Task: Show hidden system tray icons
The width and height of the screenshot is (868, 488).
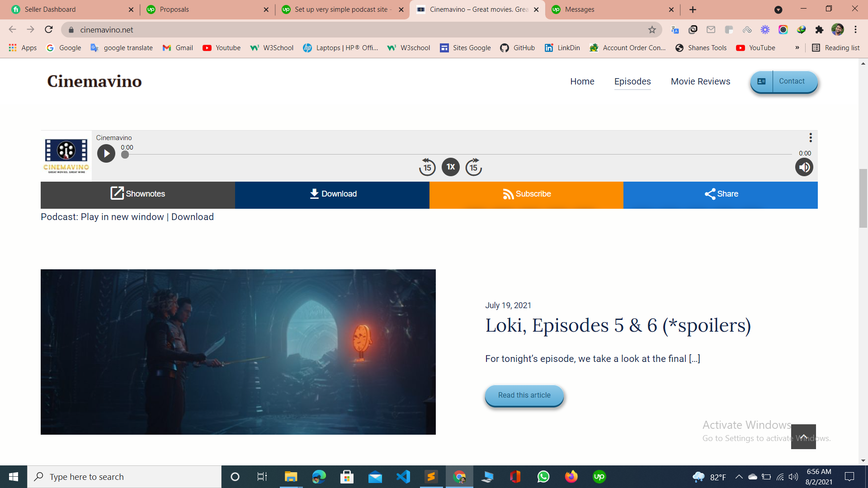Action: point(739,477)
